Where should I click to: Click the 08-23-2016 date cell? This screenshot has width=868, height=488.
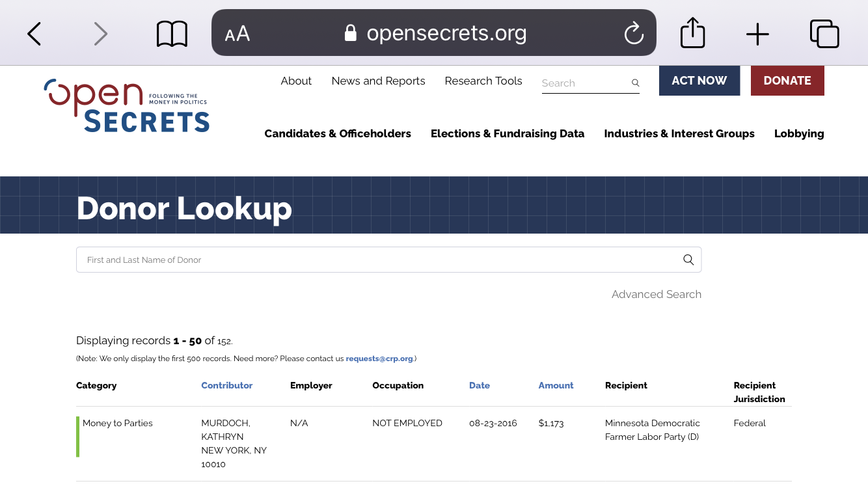(x=493, y=423)
